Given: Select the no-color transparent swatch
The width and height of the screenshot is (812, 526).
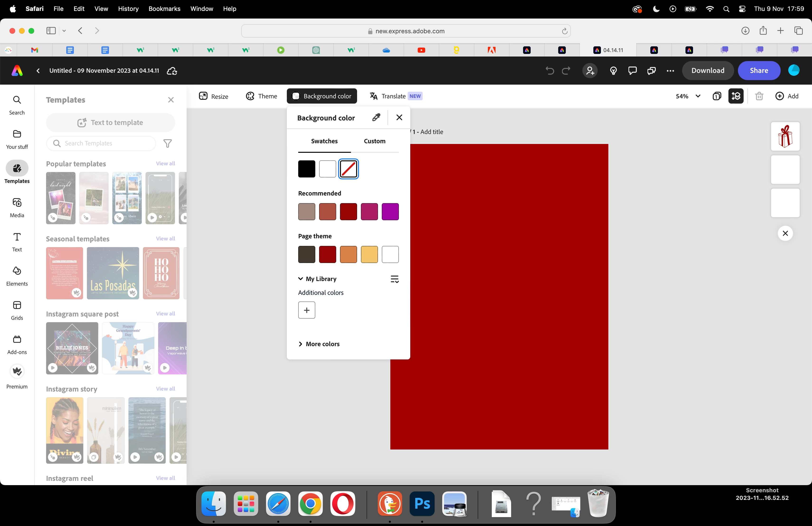Looking at the screenshot, I should tap(348, 169).
